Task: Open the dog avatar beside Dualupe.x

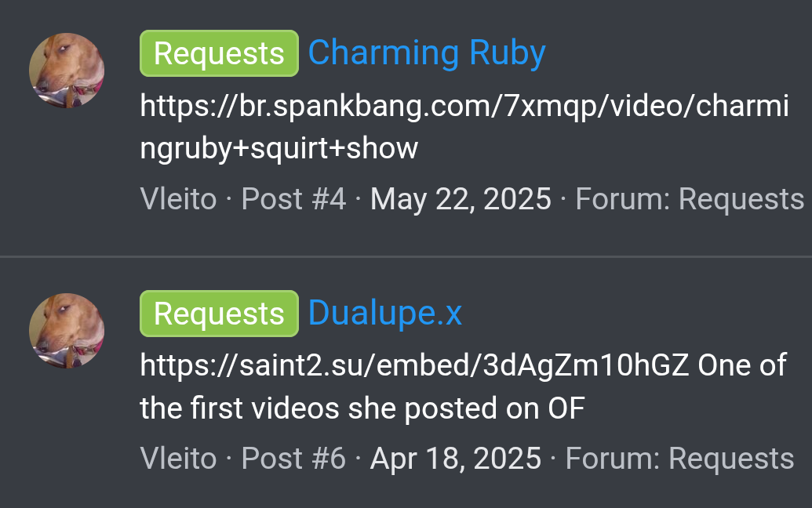Action: [x=67, y=331]
